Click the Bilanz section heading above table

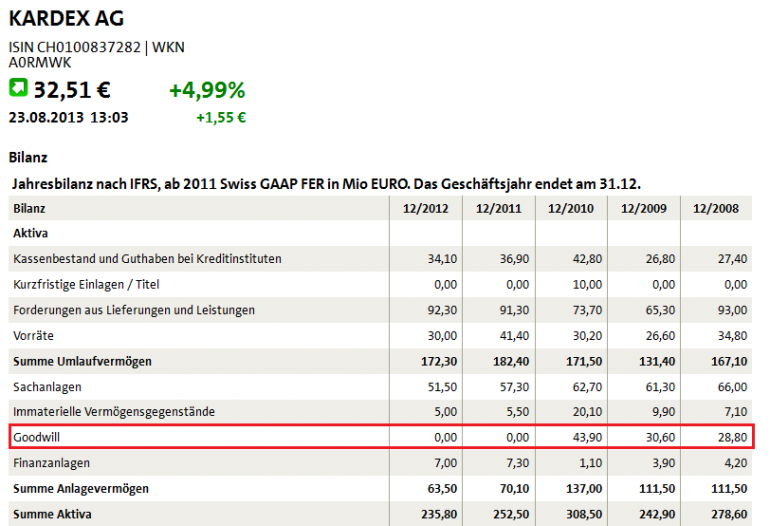coord(28,158)
